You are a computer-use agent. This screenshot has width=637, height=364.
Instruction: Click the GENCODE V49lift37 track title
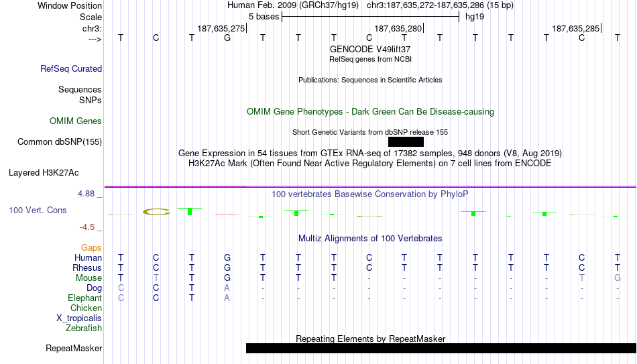click(370, 49)
